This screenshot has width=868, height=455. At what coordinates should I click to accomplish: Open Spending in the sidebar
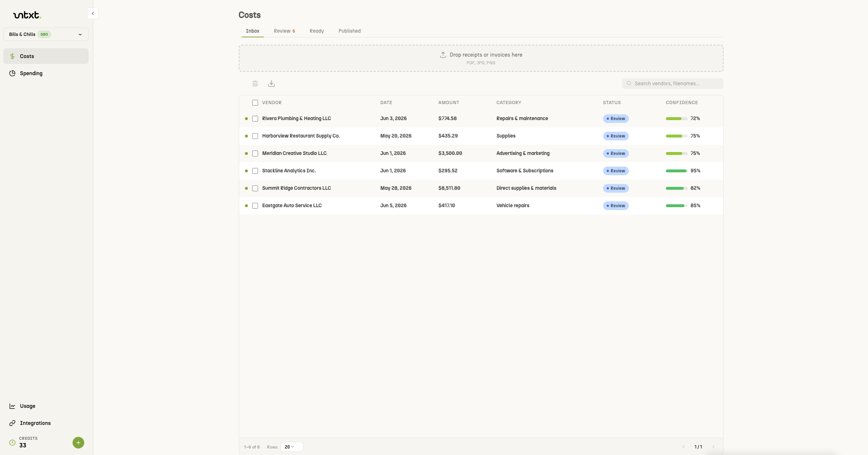point(46,73)
